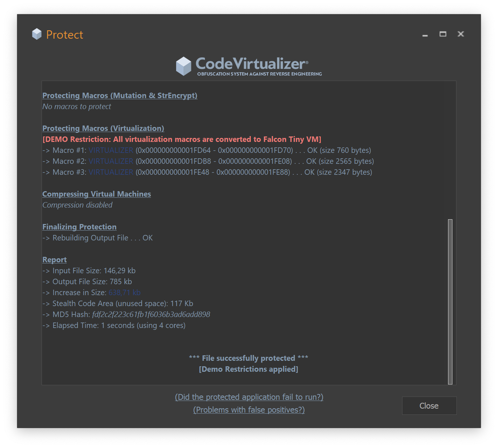Click the "Report" heading
Image resolution: width=498 pixels, height=448 pixels.
coord(55,260)
